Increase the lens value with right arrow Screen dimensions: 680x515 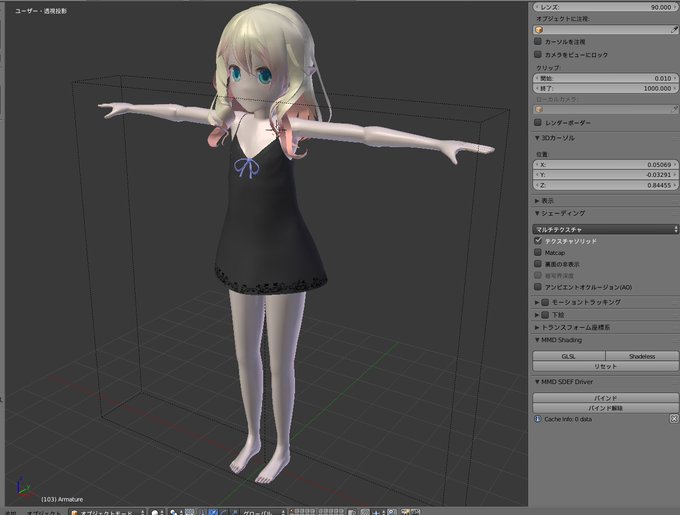pos(675,7)
